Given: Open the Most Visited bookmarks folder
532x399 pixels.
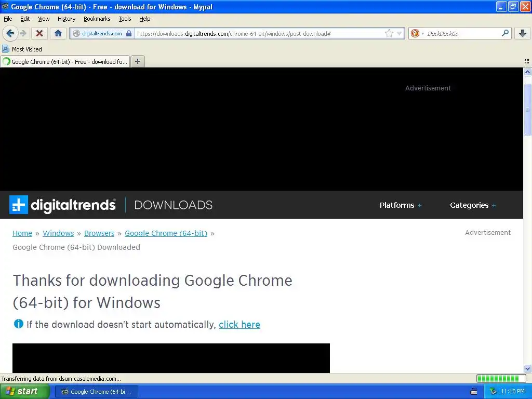Looking at the screenshot, I should click(x=22, y=49).
